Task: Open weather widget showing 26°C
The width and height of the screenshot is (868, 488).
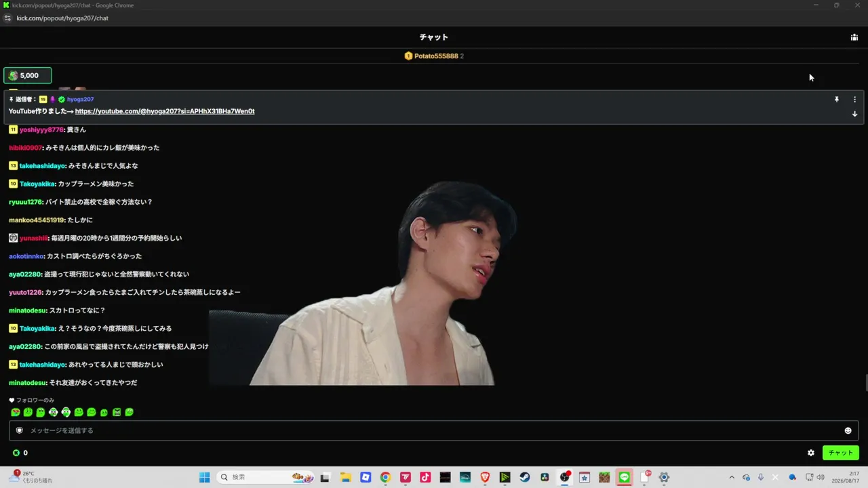Action: [x=31, y=477]
